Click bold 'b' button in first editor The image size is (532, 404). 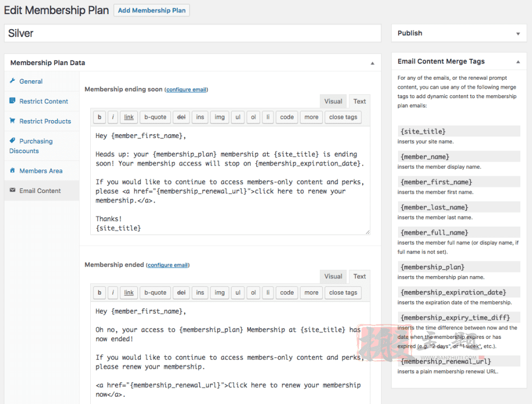[99, 117]
